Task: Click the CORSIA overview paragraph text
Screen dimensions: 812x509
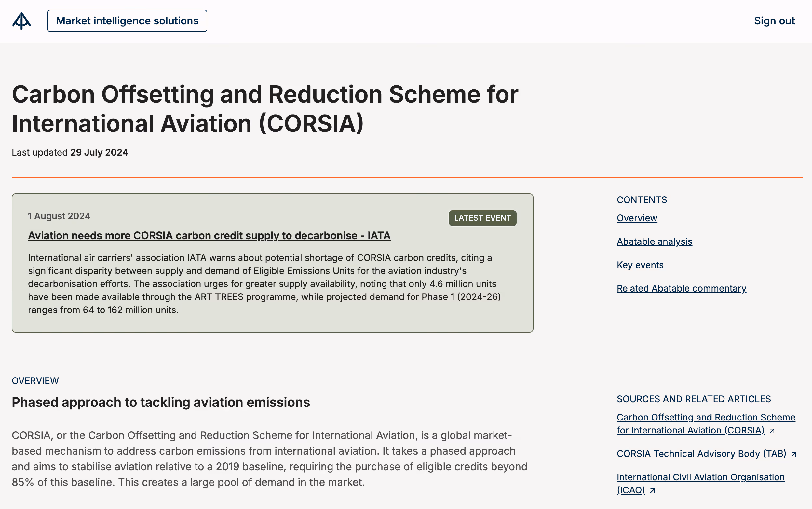Action: tap(269, 459)
